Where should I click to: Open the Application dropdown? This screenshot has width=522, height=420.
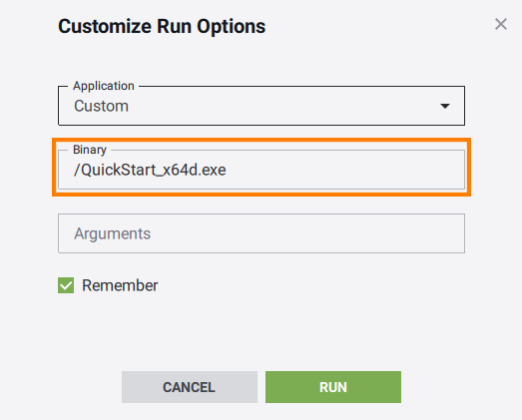[261, 106]
